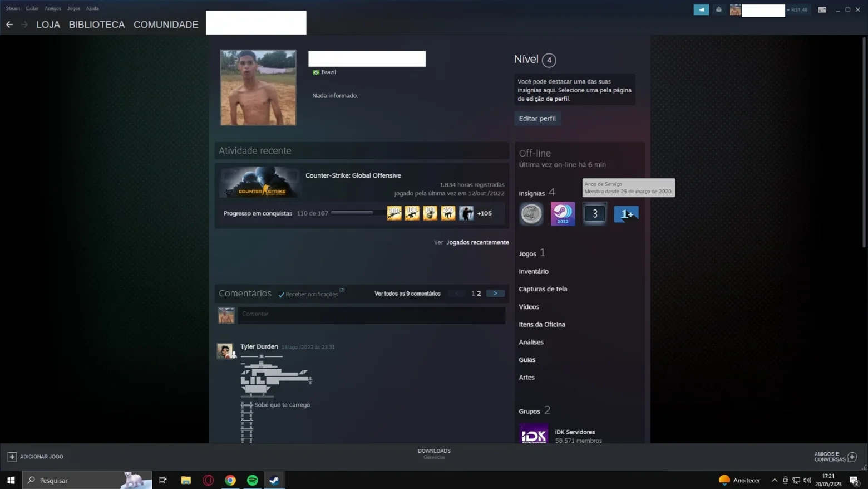The image size is (868, 489).
Task: Toggle the Receber notificações checkbox
Action: (282, 295)
